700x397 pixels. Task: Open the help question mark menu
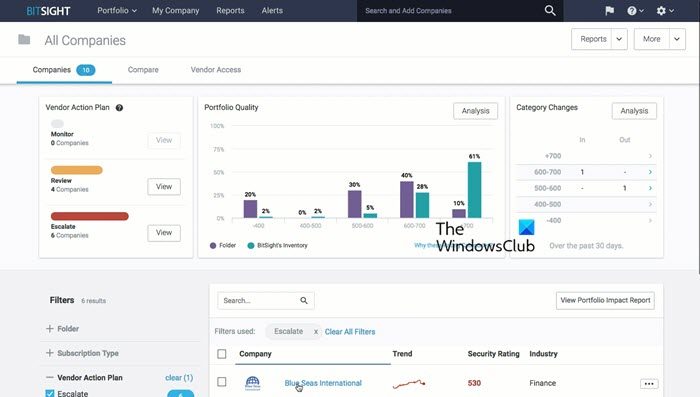(635, 11)
